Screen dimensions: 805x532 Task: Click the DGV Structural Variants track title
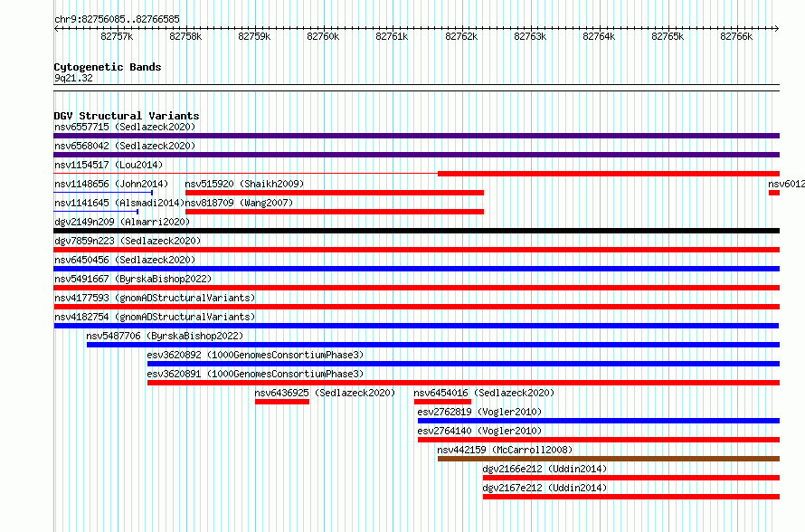[x=127, y=116]
